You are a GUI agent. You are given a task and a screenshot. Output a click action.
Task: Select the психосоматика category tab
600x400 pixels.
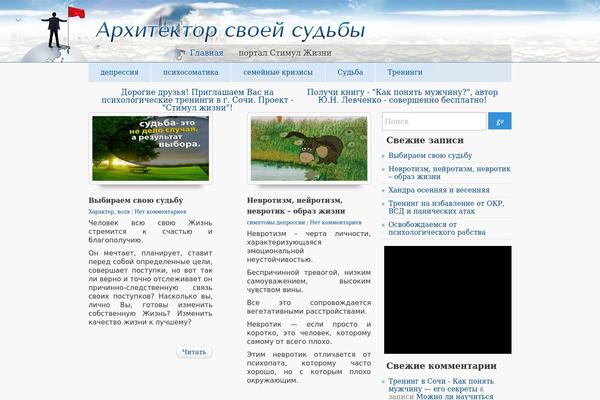point(191,72)
